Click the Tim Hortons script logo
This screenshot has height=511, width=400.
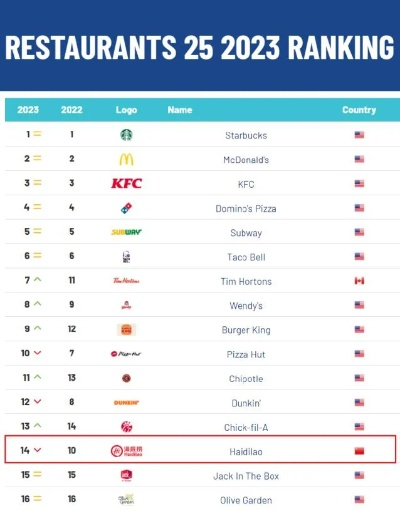[x=126, y=281]
